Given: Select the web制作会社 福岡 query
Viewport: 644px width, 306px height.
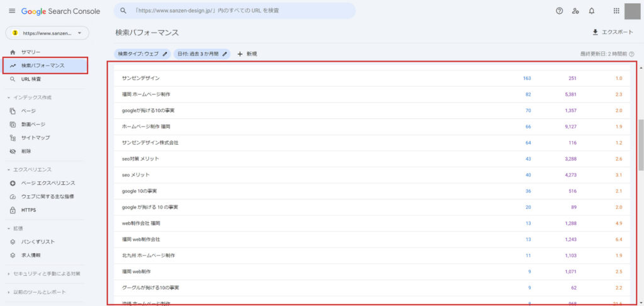Looking at the screenshot, I should pos(372,224).
